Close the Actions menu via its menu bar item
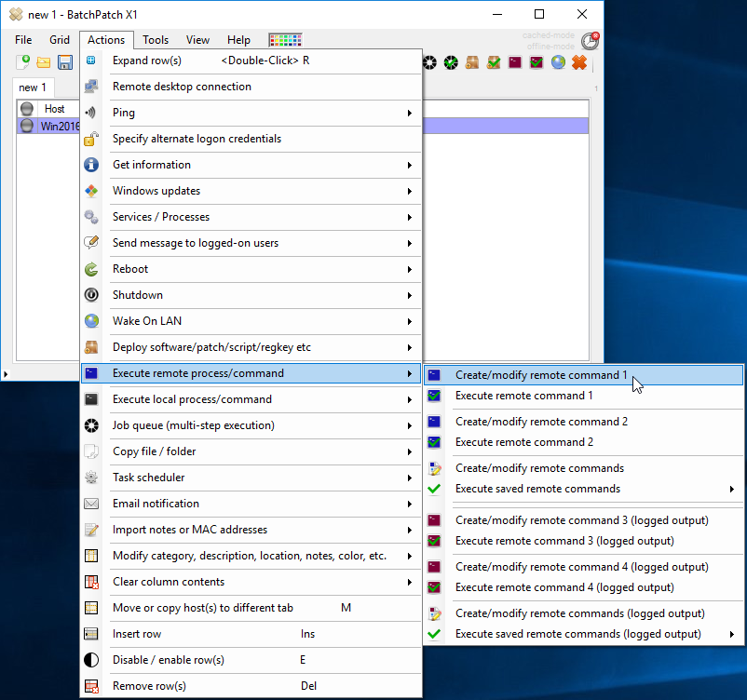The width and height of the screenshot is (747, 700). [106, 40]
